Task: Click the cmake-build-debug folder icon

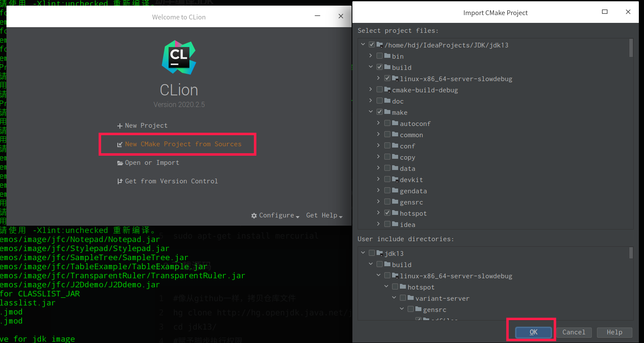Action: point(387,90)
